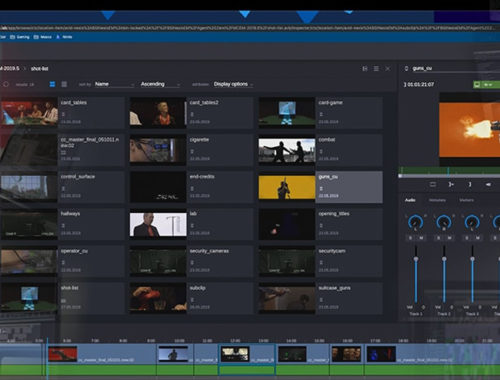
Task: Click the 01:01:21:07 timecode display
Action: pyautogui.click(x=421, y=85)
